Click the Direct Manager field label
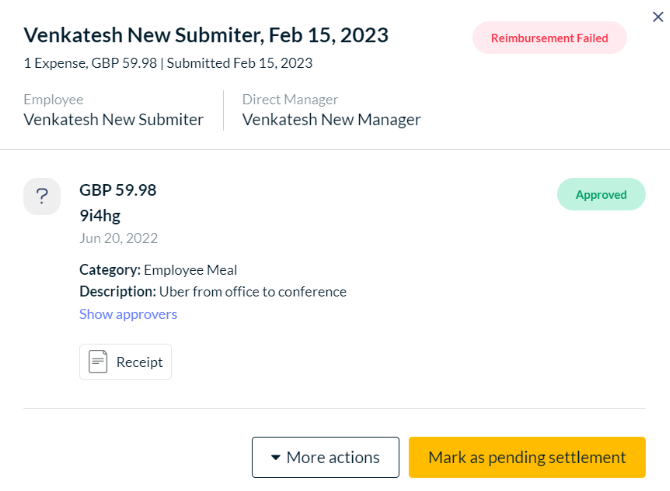This screenshot has width=670, height=491. point(290,99)
